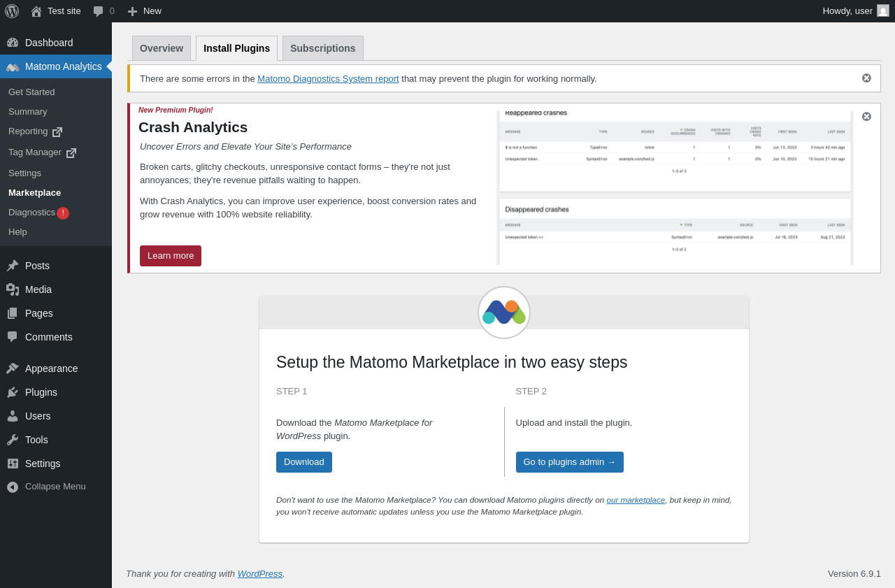Click the Learn more button

point(171,256)
